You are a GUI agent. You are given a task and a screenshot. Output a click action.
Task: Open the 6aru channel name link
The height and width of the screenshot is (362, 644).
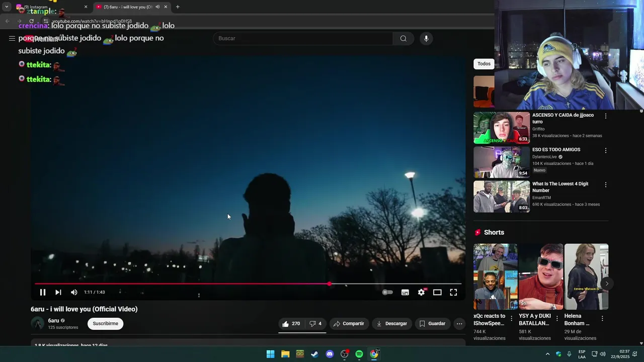(53, 320)
